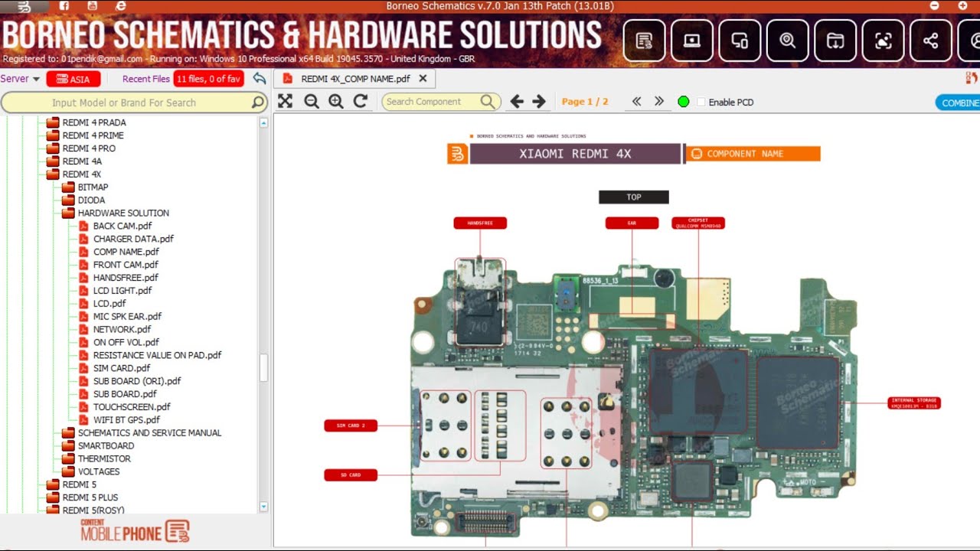Click the blue back arrow beside Recent Files
Image resolution: width=980 pixels, height=551 pixels.
pos(260,79)
